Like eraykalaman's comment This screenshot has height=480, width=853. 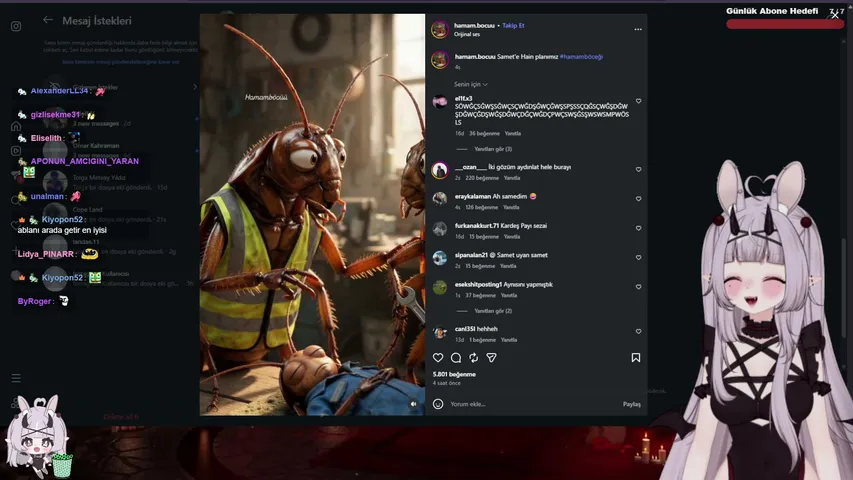click(639, 199)
